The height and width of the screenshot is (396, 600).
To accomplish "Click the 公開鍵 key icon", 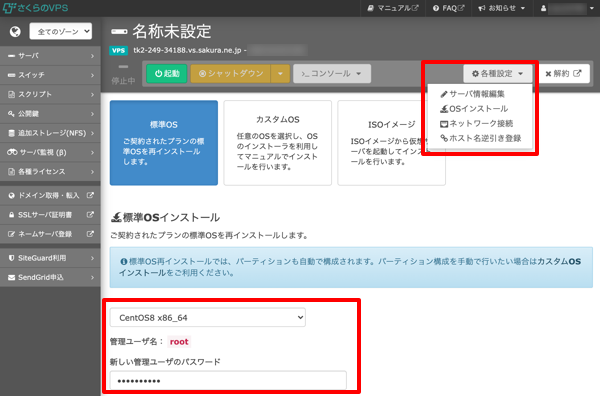I will coord(11,114).
